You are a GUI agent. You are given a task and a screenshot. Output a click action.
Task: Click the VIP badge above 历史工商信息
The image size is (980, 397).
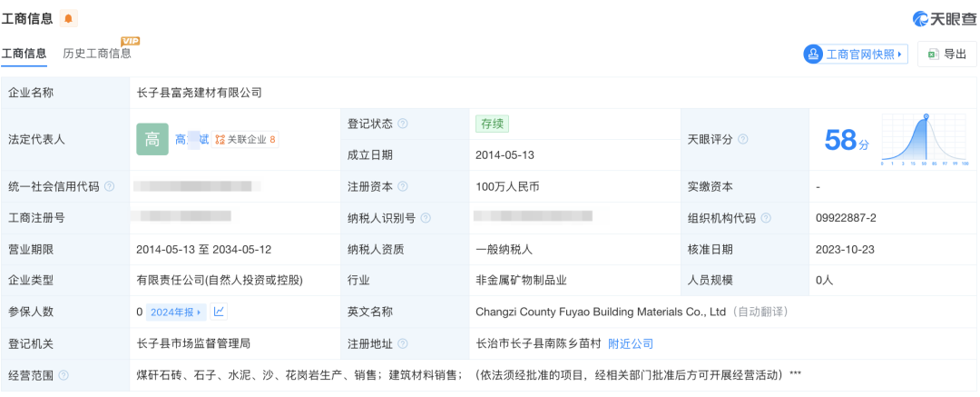click(x=130, y=41)
